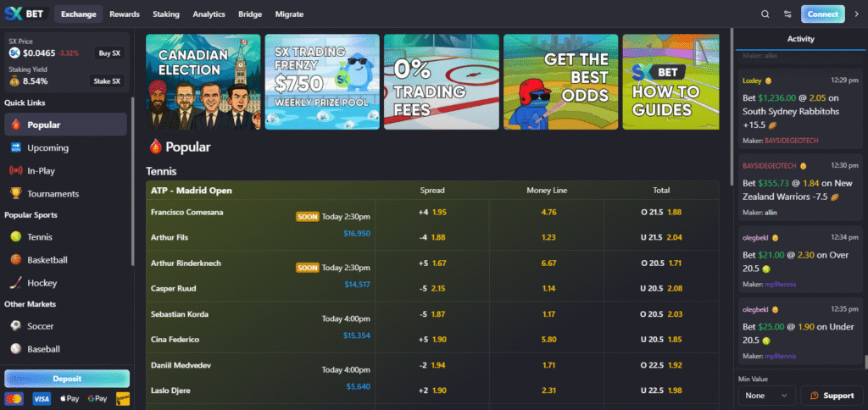868x410 pixels.
Task: Click the SX Bet logo
Action: 25,14
